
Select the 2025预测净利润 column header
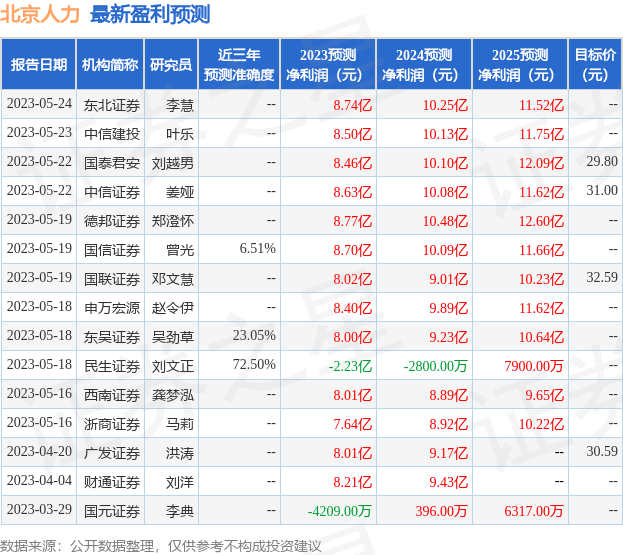pyautogui.click(x=520, y=65)
